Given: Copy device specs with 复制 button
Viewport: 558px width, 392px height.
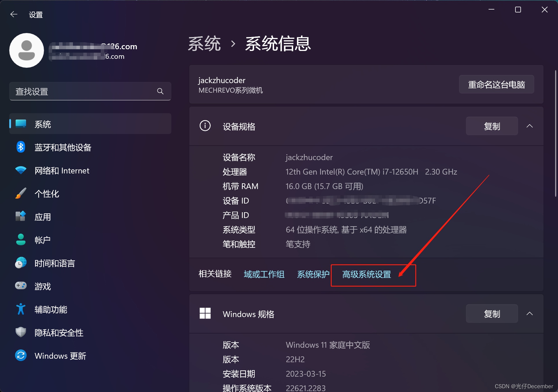Looking at the screenshot, I should point(491,126).
